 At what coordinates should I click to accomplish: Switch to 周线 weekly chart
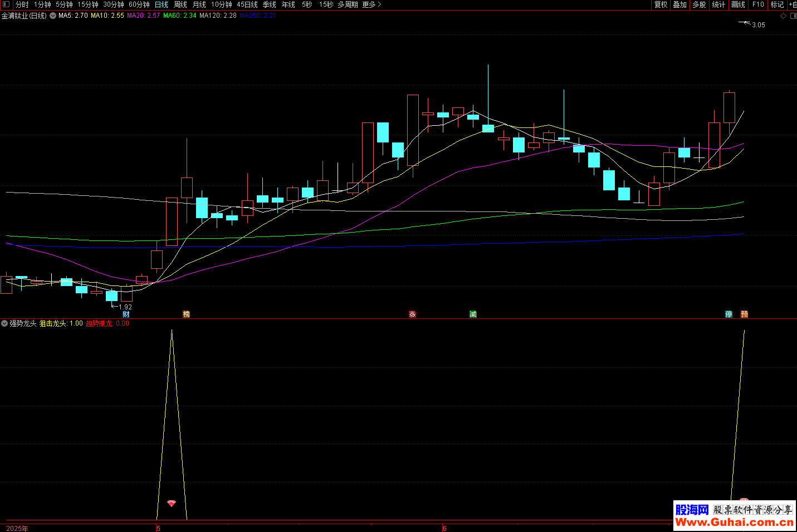[x=180, y=4]
